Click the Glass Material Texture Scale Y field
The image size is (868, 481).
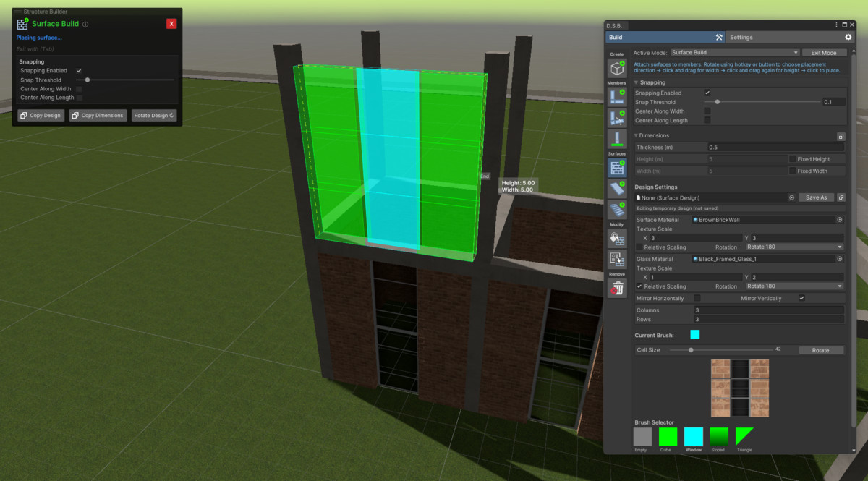click(x=796, y=278)
